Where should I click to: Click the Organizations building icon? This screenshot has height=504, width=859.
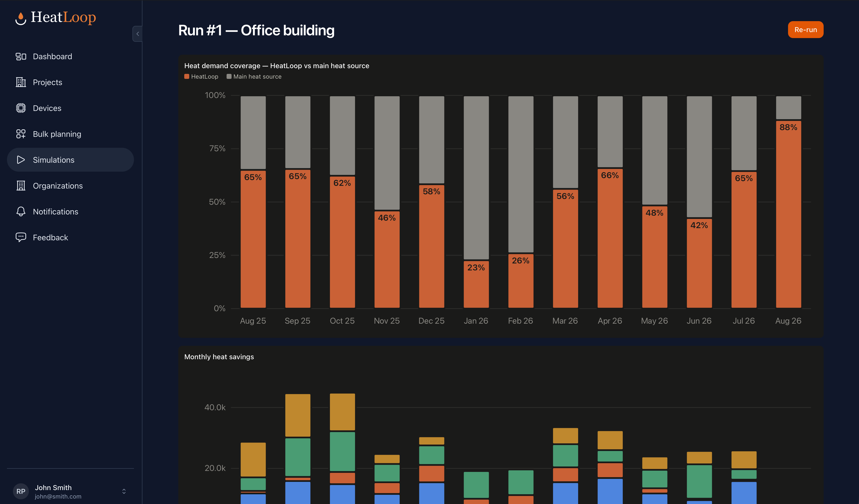[x=21, y=186]
